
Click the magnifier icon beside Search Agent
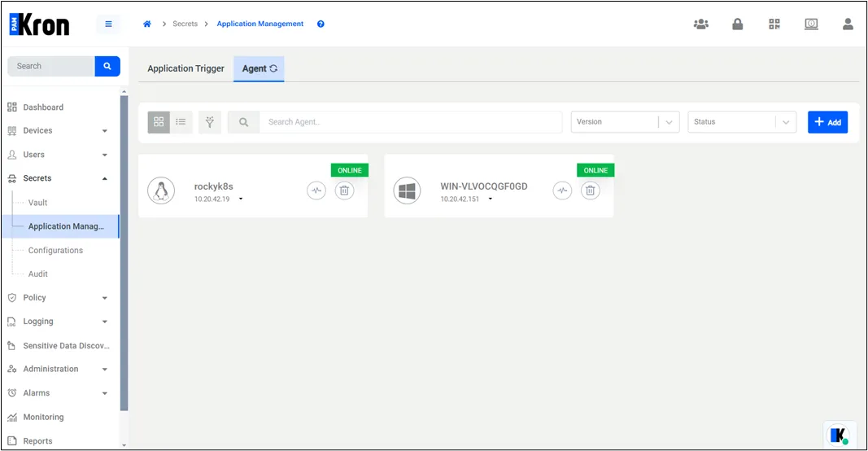click(243, 122)
